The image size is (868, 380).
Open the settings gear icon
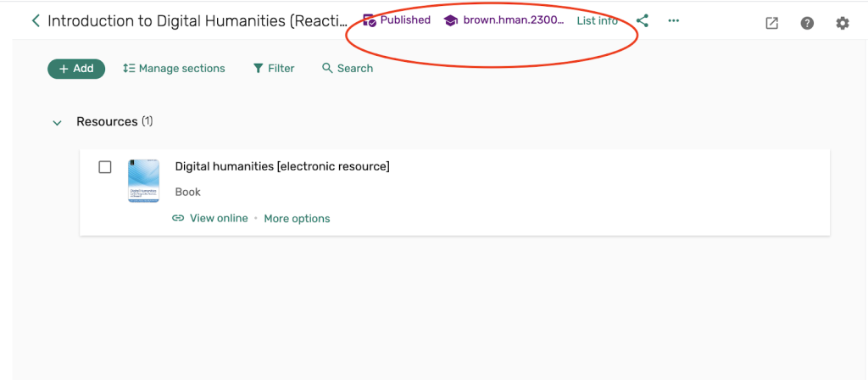click(x=842, y=24)
